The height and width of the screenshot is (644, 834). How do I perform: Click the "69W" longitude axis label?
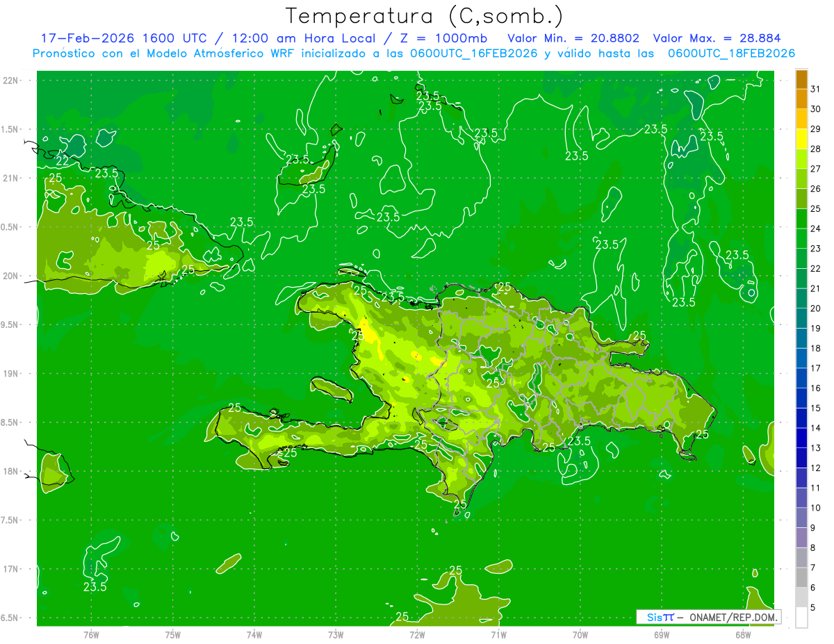click(661, 635)
